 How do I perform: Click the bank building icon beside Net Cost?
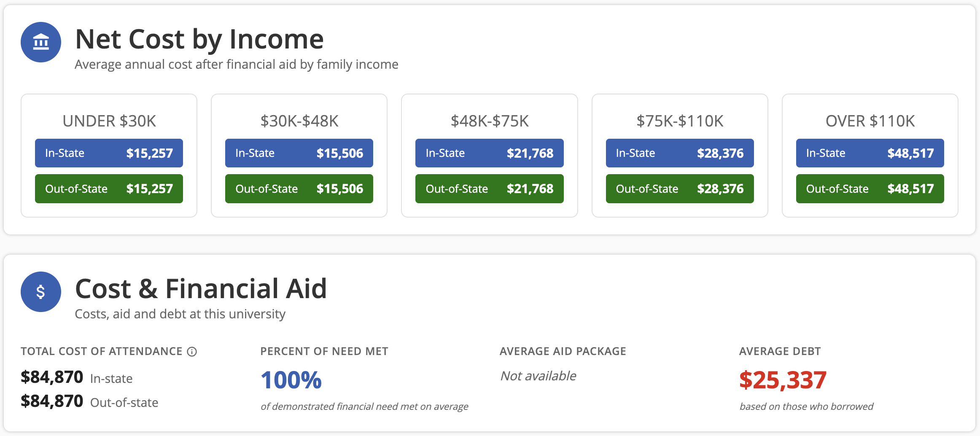tap(41, 42)
